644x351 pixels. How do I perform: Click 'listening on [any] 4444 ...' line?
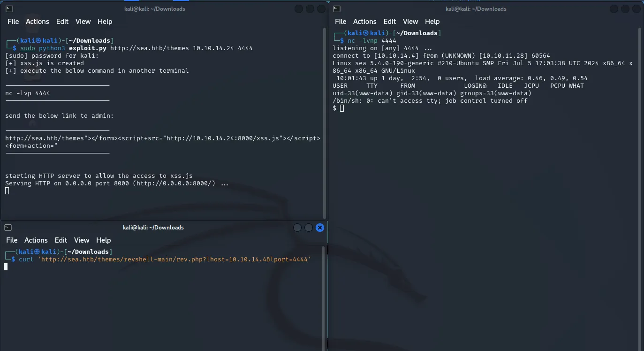click(x=382, y=48)
